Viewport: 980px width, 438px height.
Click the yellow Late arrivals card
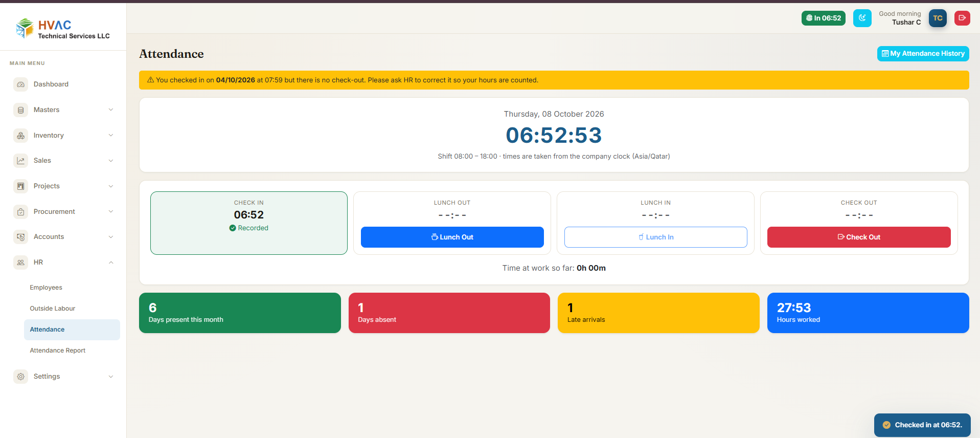pos(658,313)
